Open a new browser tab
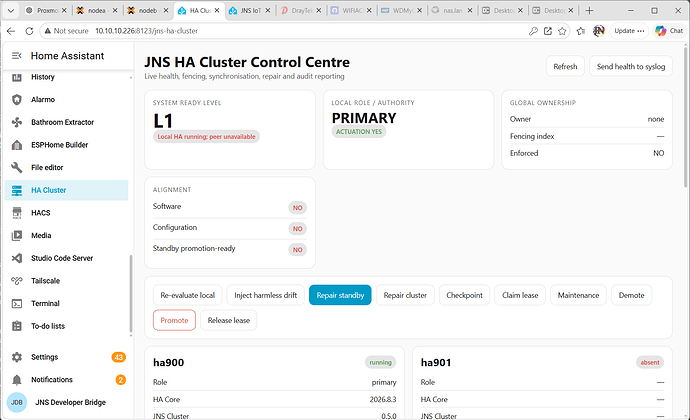 (x=589, y=11)
